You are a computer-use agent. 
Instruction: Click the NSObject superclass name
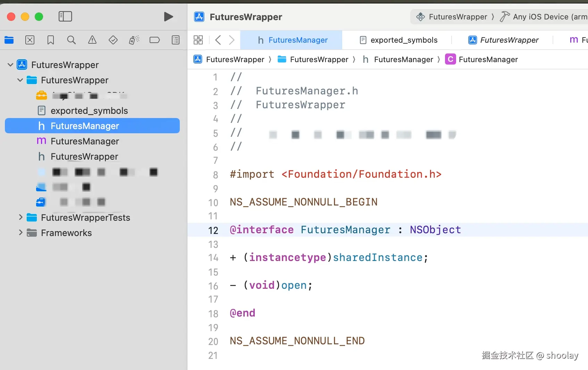pyautogui.click(x=435, y=229)
